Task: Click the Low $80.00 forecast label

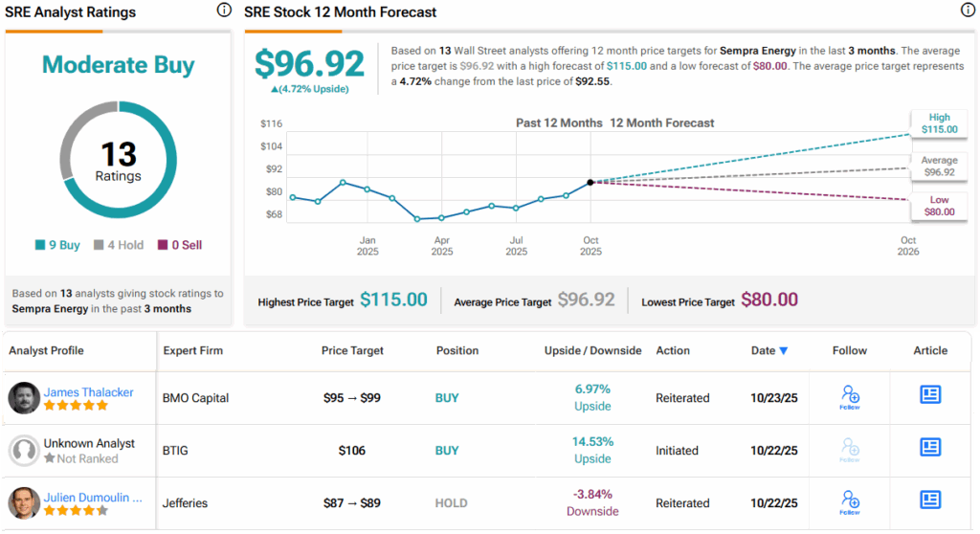Action: (x=939, y=206)
